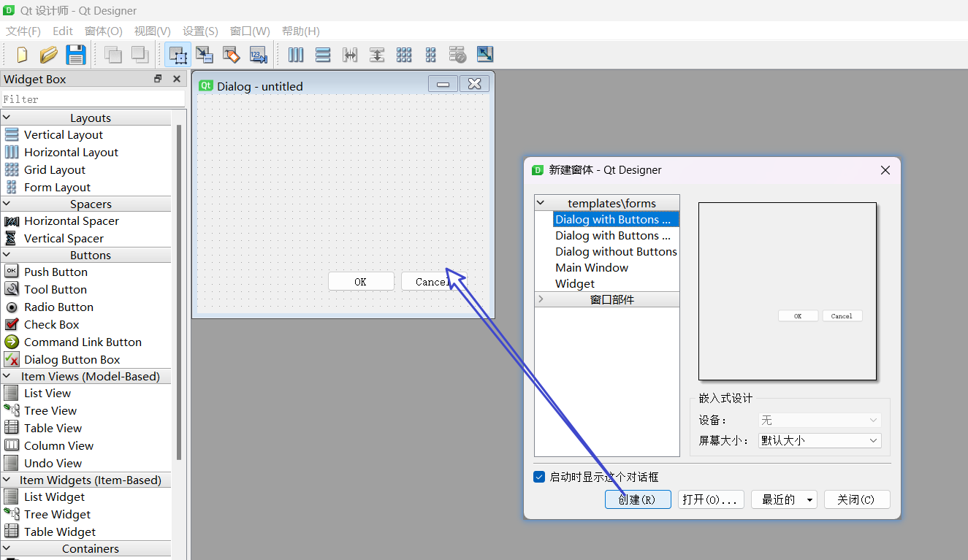Open the screen size dropdown
968x560 pixels.
[x=820, y=440]
